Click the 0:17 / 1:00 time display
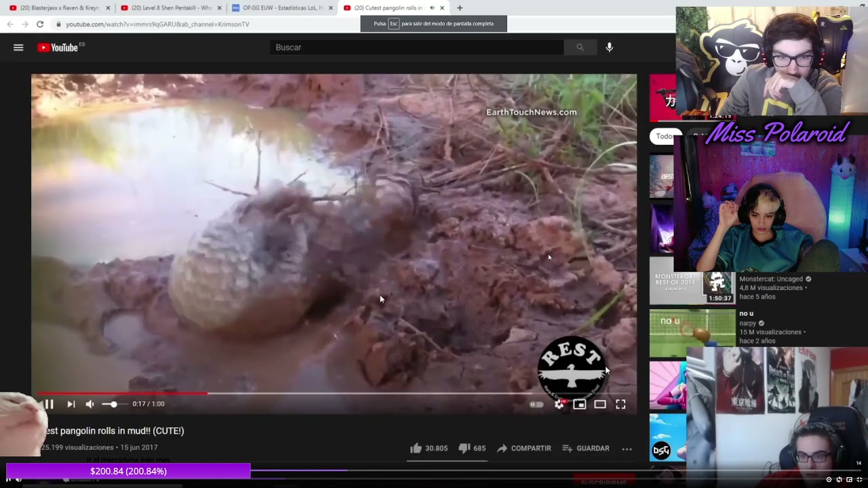This screenshot has width=868, height=488. [x=148, y=404]
